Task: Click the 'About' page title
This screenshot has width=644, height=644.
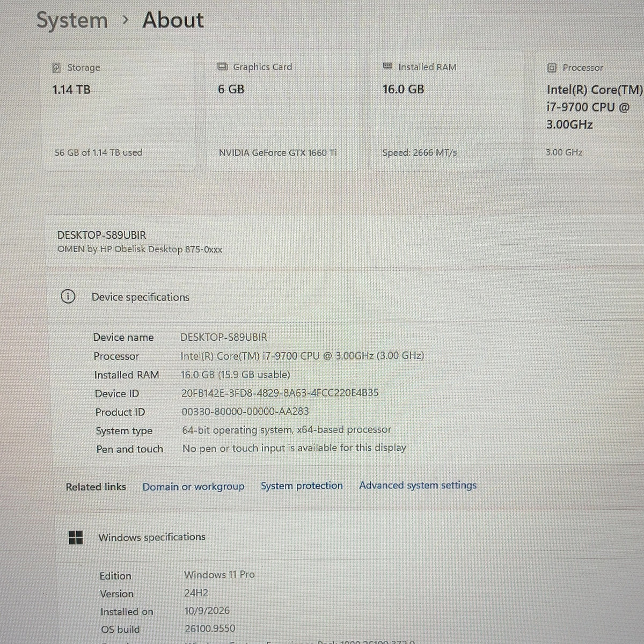Action: [173, 20]
